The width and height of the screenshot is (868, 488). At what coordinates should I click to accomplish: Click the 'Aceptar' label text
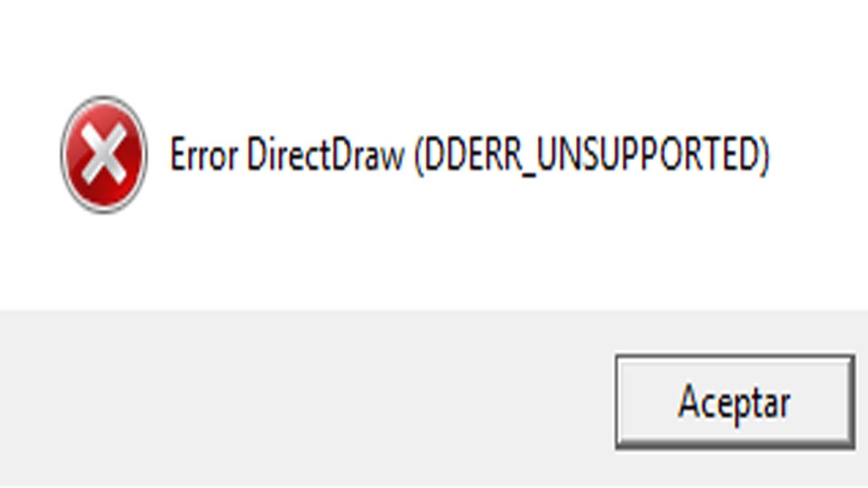click(x=734, y=403)
